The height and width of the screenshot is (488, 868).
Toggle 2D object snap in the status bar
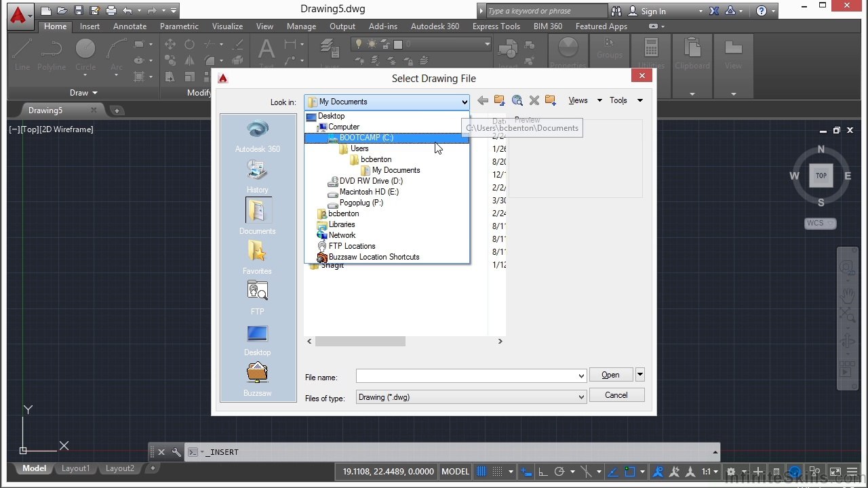tap(630, 472)
